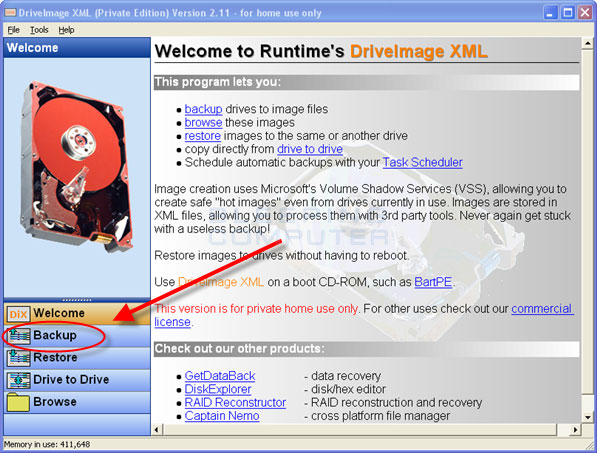This screenshot has width=597, height=453.
Task: Select the Welcome label in the navigation list
Action: pos(59,313)
